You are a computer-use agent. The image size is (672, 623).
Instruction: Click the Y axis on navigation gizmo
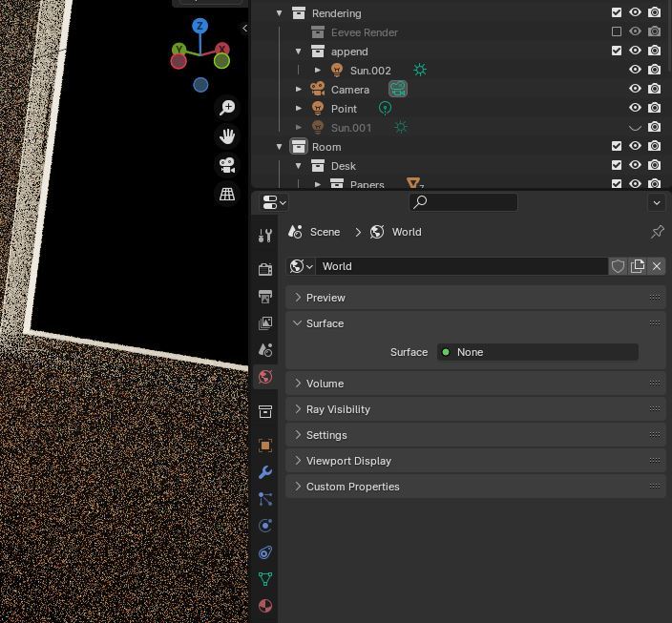coord(178,49)
